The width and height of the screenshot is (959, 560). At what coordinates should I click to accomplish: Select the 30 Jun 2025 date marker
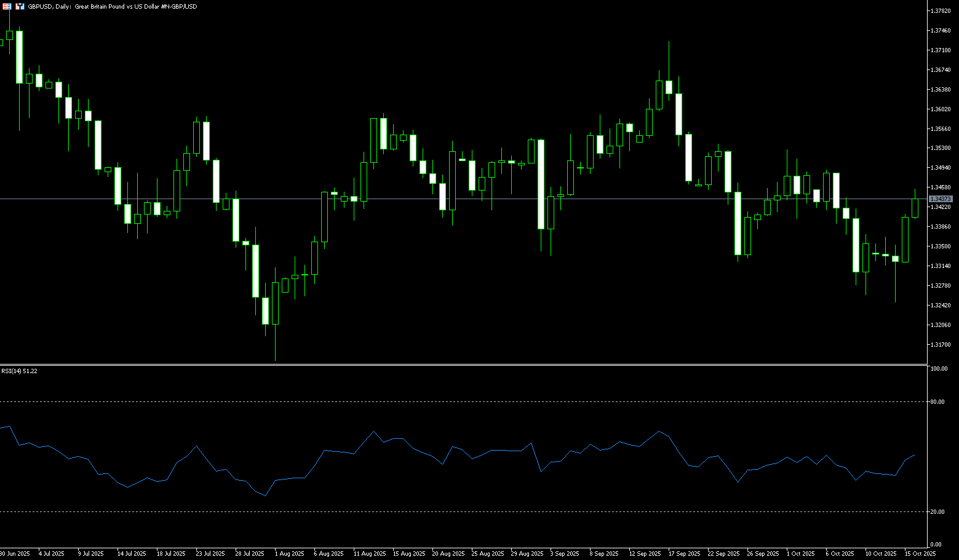pos(15,554)
